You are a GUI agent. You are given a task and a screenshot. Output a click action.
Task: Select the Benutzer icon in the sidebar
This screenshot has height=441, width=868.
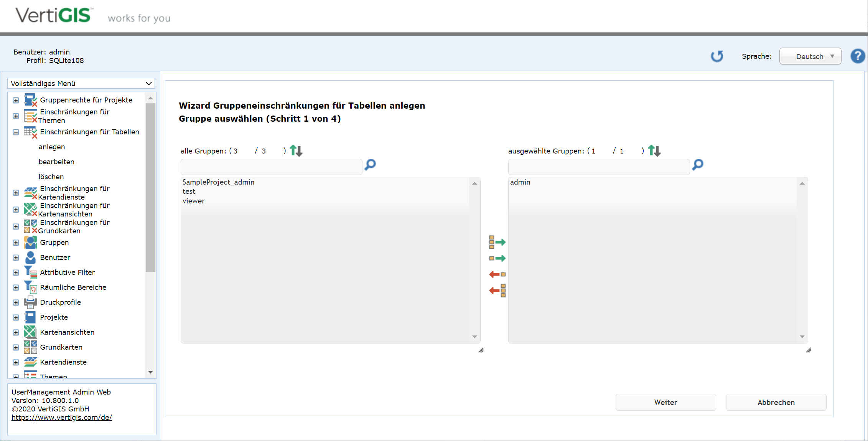(31, 257)
